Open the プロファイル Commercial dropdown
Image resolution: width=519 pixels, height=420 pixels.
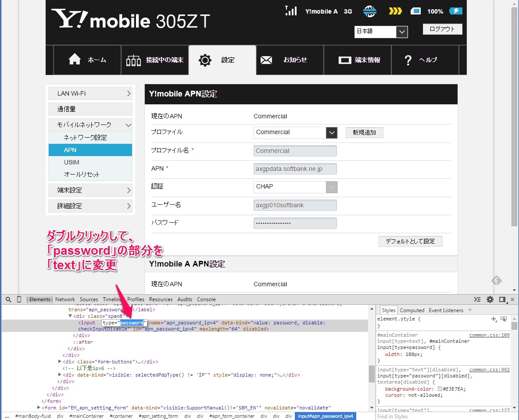click(295, 132)
